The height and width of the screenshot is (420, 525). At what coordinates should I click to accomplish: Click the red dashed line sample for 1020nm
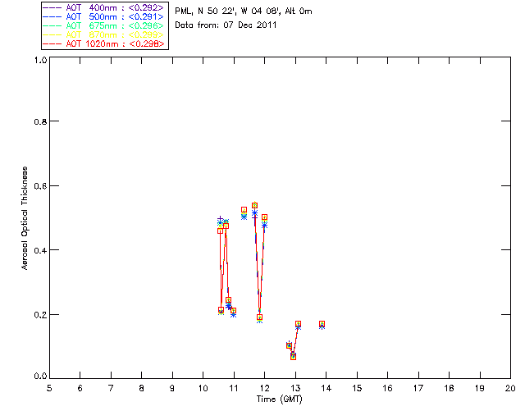[x=52, y=43]
